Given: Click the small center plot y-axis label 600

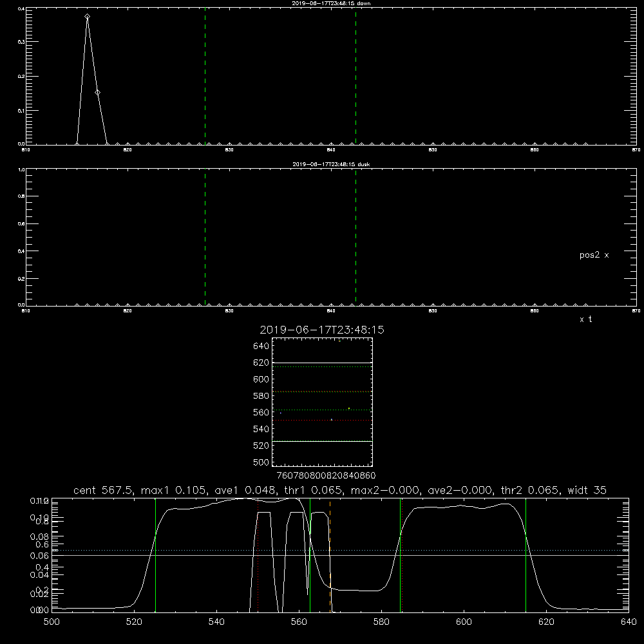Looking at the screenshot, I should (261, 379).
